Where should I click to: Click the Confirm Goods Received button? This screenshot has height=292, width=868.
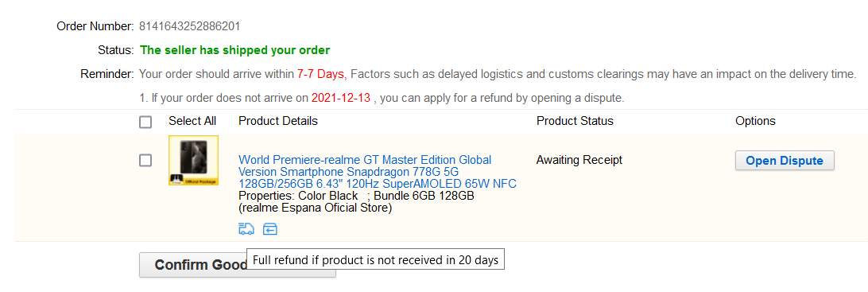pyautogui.click(x=238, y=265)
